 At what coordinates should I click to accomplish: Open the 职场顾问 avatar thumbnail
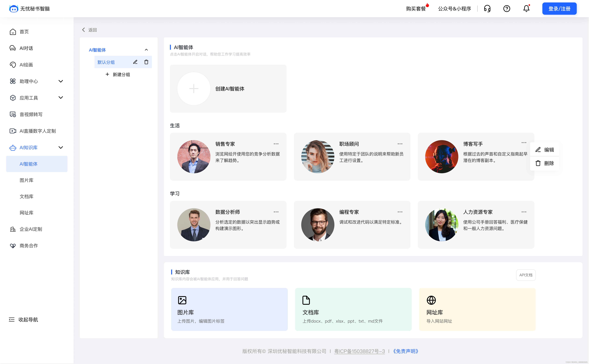[x=318, y=156]
